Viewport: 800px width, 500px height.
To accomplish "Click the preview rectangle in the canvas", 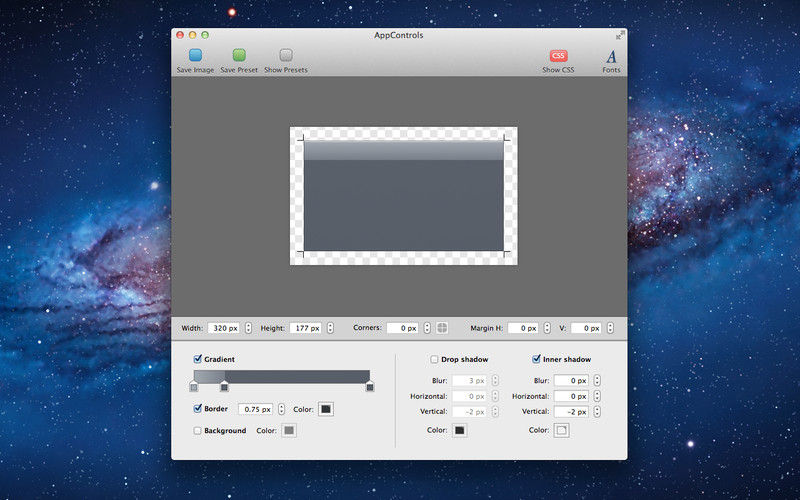I will tap(404, 196).
